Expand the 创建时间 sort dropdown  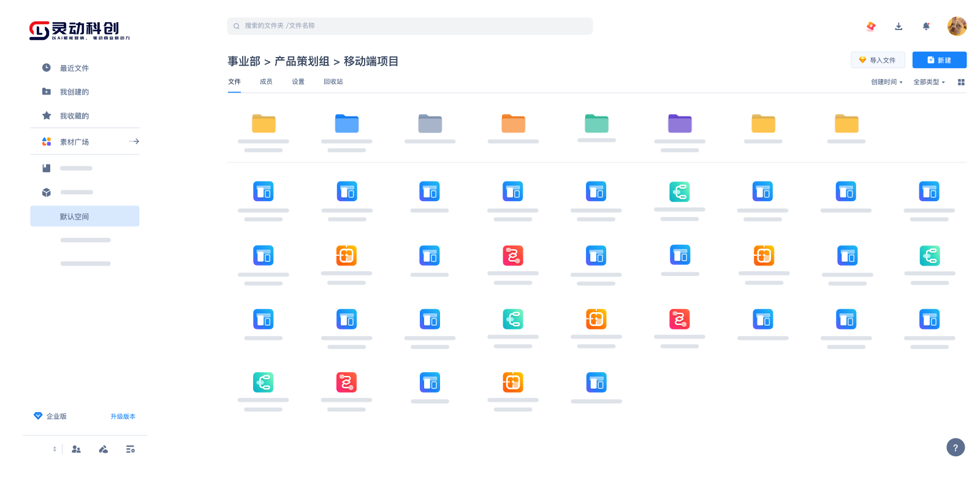tap(887, 82)
